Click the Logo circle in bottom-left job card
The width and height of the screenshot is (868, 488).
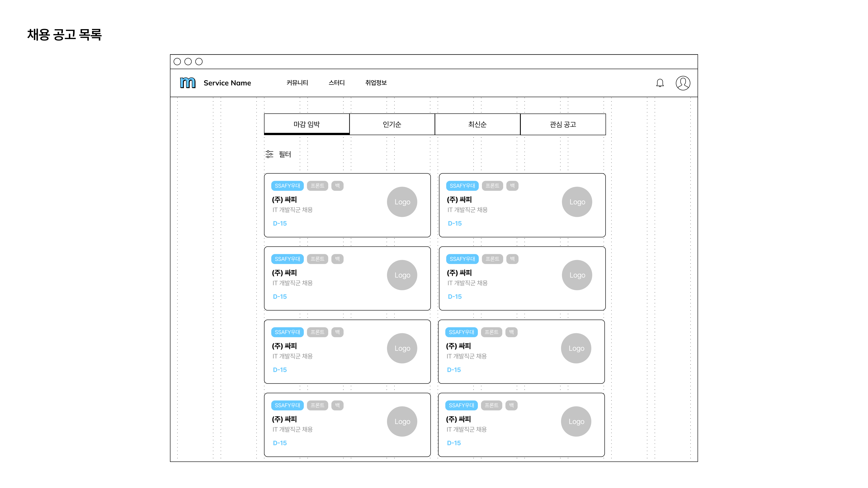[402, 421]
